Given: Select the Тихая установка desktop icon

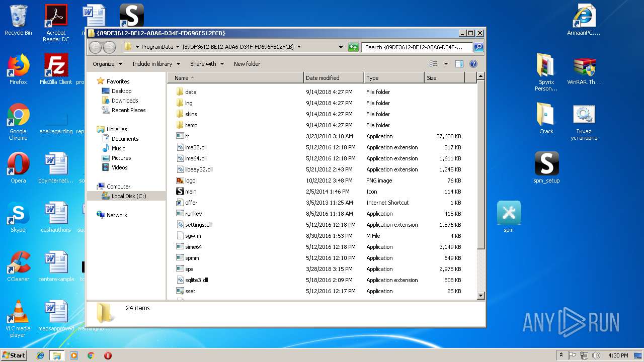Looking at the screenshot, I should pos(584,122).
